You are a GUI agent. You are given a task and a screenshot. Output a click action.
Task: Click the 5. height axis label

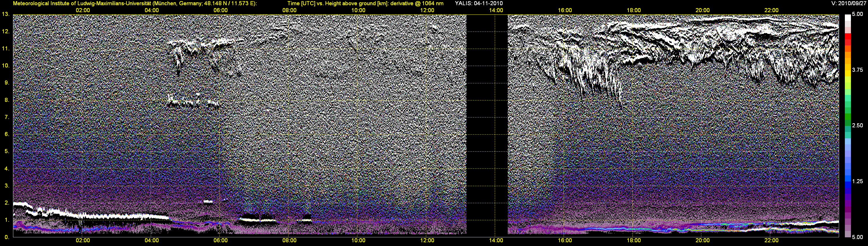tap(7, 151)
